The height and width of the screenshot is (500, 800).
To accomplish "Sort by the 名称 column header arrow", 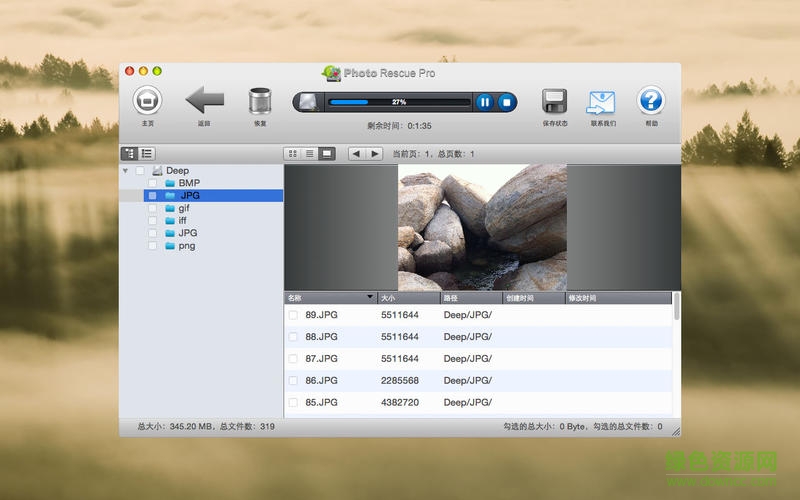I will (x=370, y=298).
